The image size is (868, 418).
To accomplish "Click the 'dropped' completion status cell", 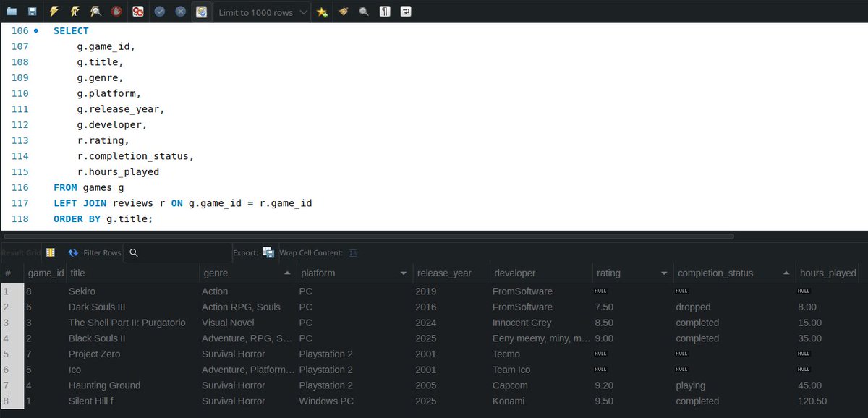I will coord(733,307).
